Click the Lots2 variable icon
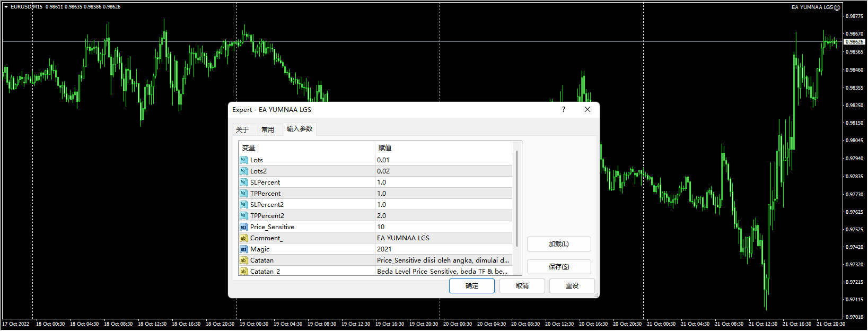The image size is (868, 331). (x=243, y=171)
